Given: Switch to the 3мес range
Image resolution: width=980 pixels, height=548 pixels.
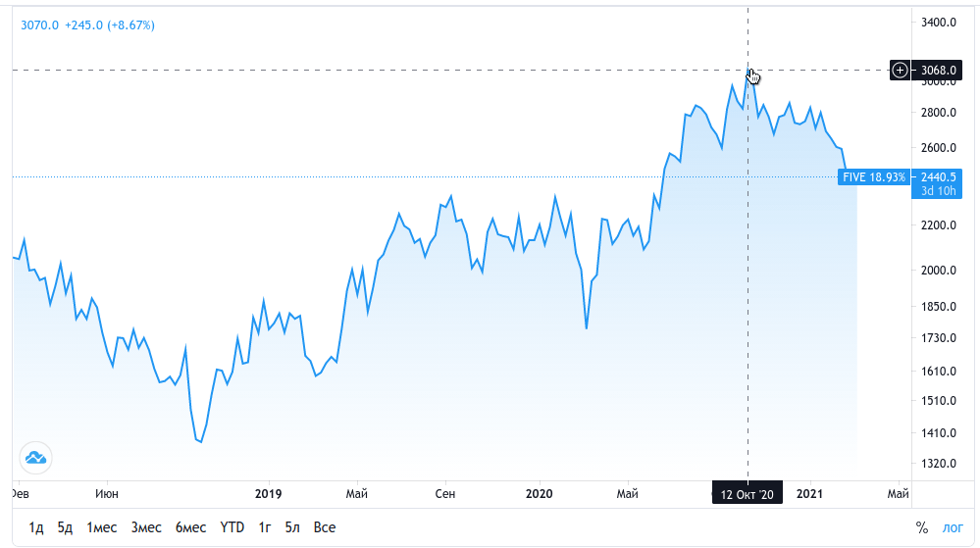Looking at the screenshot, I should click(146, 527).
